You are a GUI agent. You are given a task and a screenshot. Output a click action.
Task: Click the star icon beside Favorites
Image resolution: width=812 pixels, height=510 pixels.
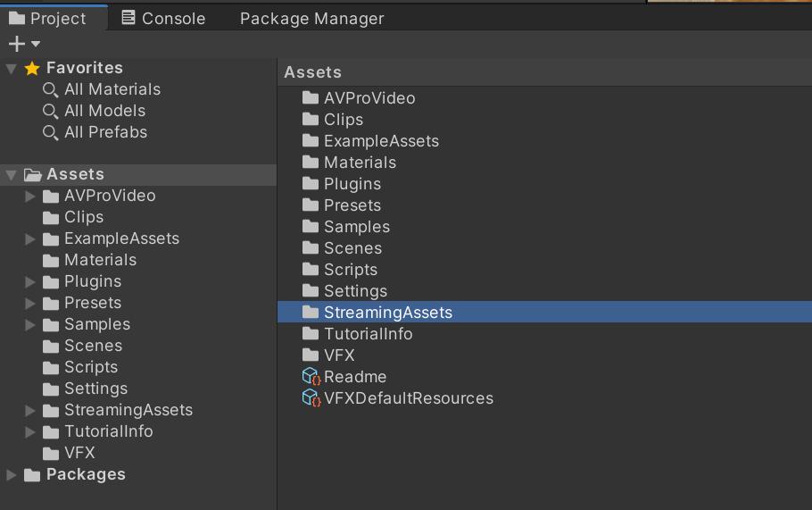pyautogui.click(x=32, y=68)
